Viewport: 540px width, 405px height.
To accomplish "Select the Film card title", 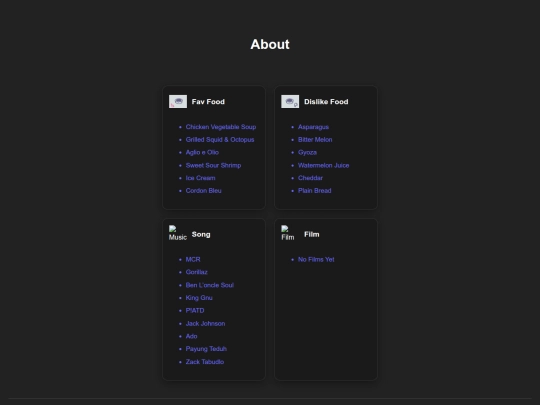I will coord(312,234).
